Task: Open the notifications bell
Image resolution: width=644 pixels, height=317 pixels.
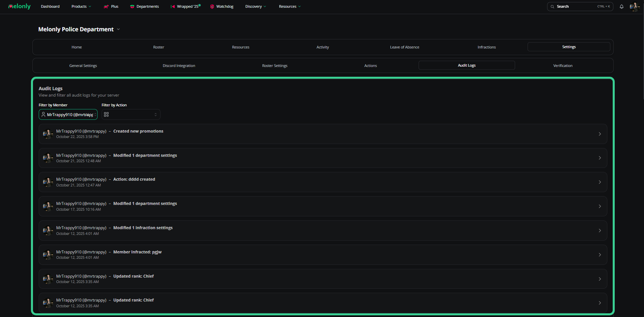Action: [x=621, y=6]
